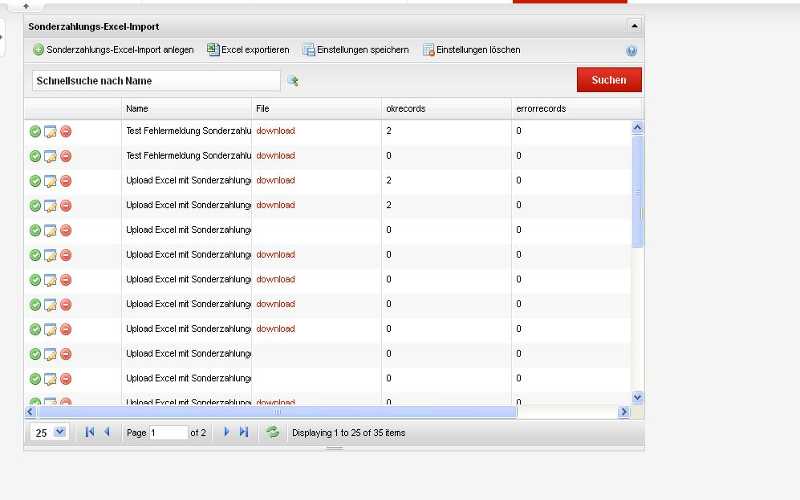Click the vertical scrollbar up arrow
The image size is (800, 500).
(637, 127)
